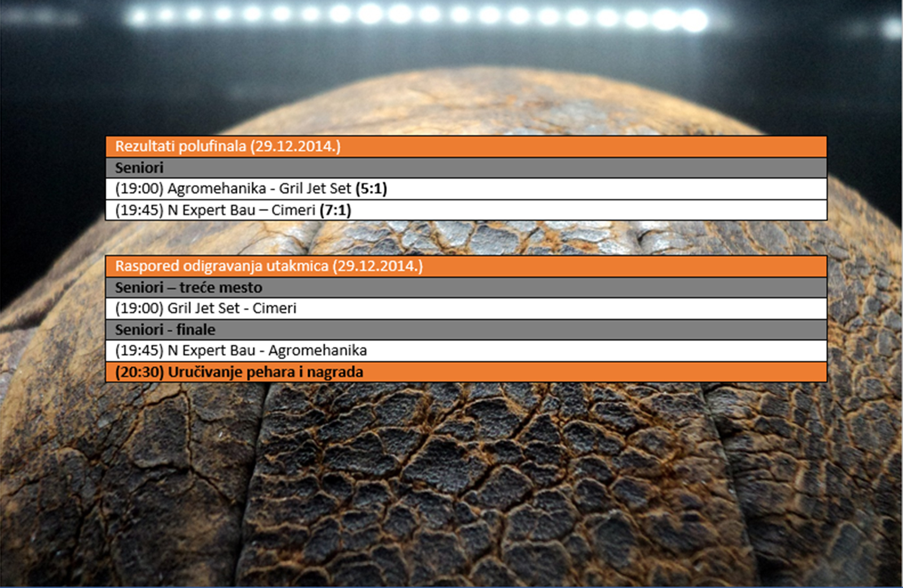Image resolution: width=903 pixels, height=588 pixels.
Task: Select the "Seniori" row under semifinal results
Action: click(x=139, y=168)
